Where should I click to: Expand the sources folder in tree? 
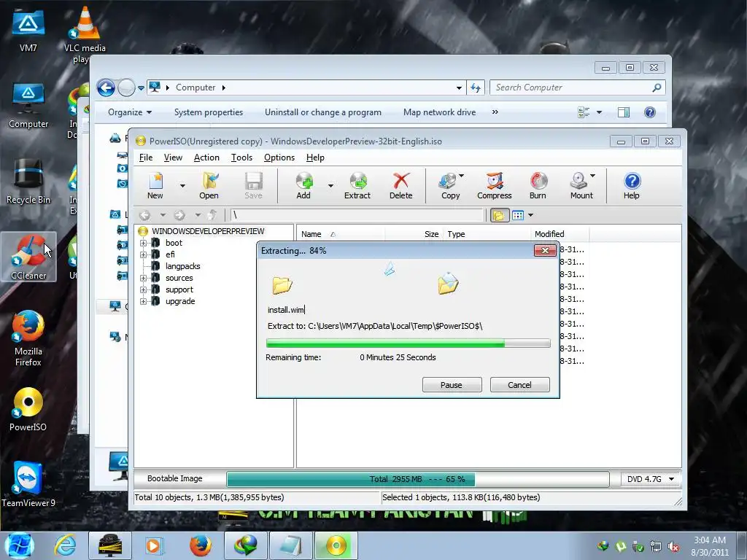pos(143,278)
